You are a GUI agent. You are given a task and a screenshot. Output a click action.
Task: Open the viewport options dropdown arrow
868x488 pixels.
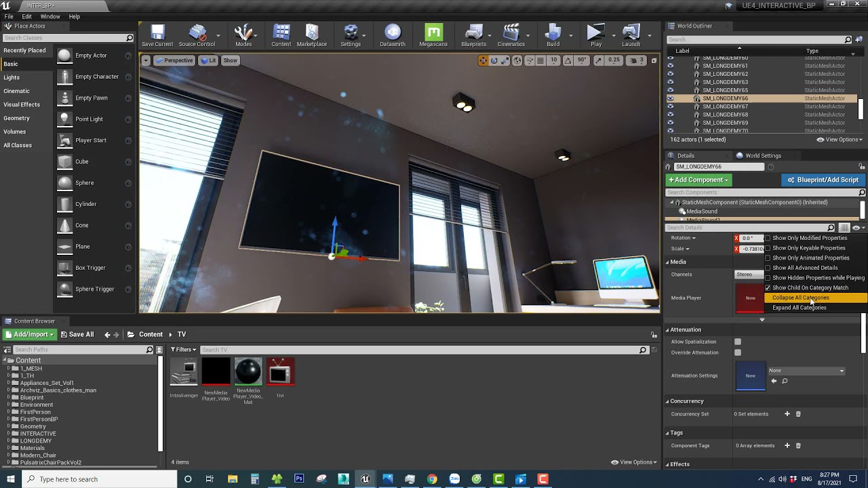tap(146, 60)
